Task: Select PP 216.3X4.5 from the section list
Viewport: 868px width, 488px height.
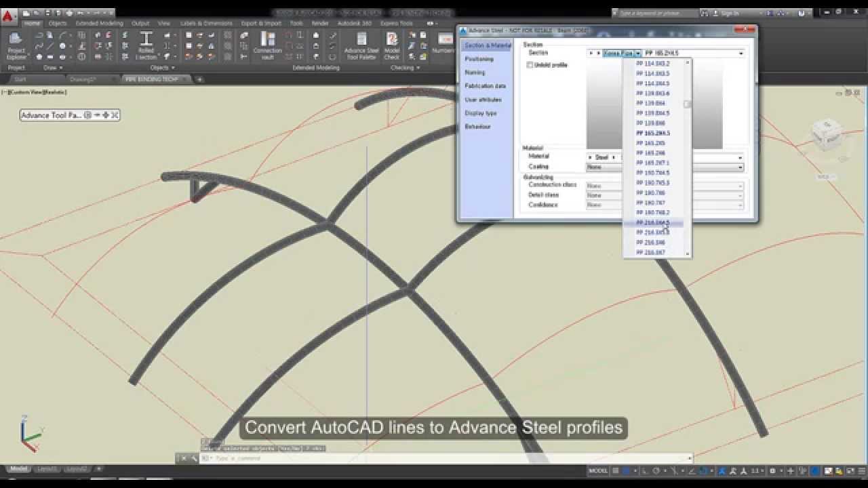Action: point(653,222)
